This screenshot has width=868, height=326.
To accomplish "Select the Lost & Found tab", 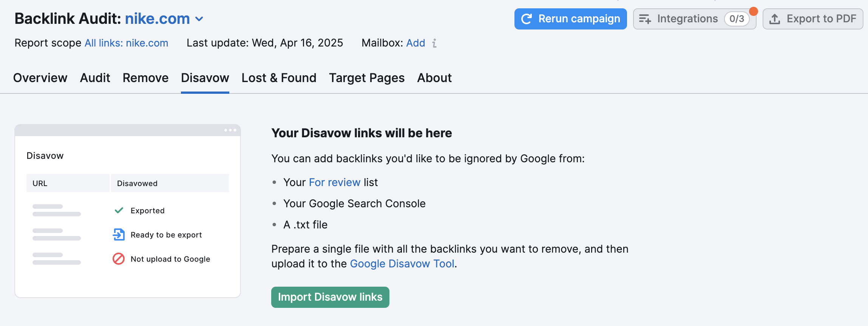I will click(x=279, y=78).
